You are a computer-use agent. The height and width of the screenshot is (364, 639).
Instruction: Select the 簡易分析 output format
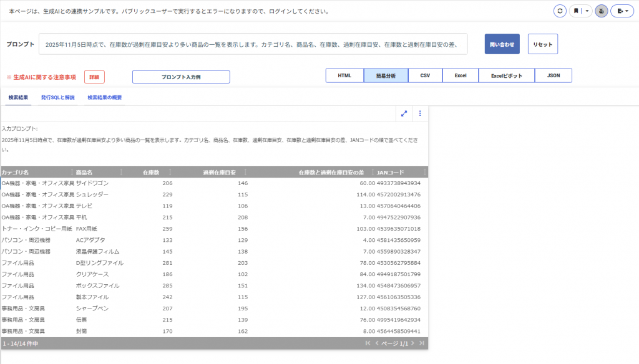pos(386,75)
